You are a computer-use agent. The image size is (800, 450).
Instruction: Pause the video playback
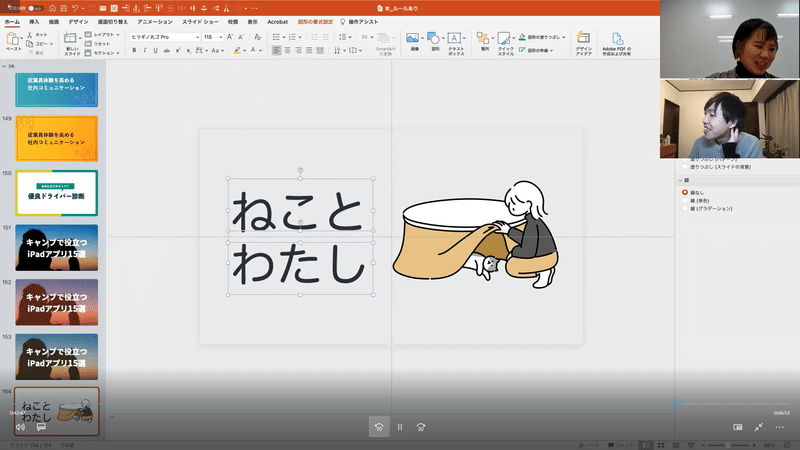[x=400, y=427]
